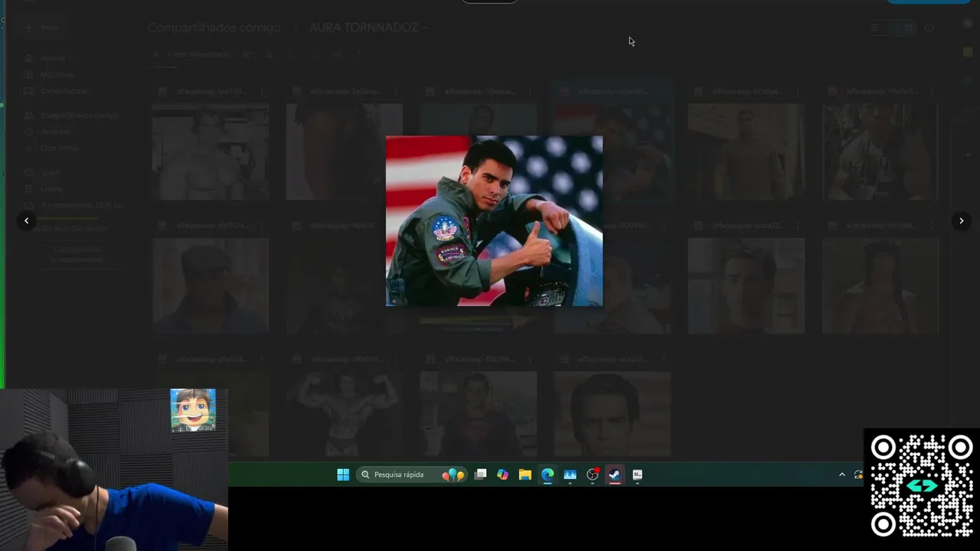Show hidden system tray icons
The image size is (980, 551).
pyautogui.click(x=842, y=474)
